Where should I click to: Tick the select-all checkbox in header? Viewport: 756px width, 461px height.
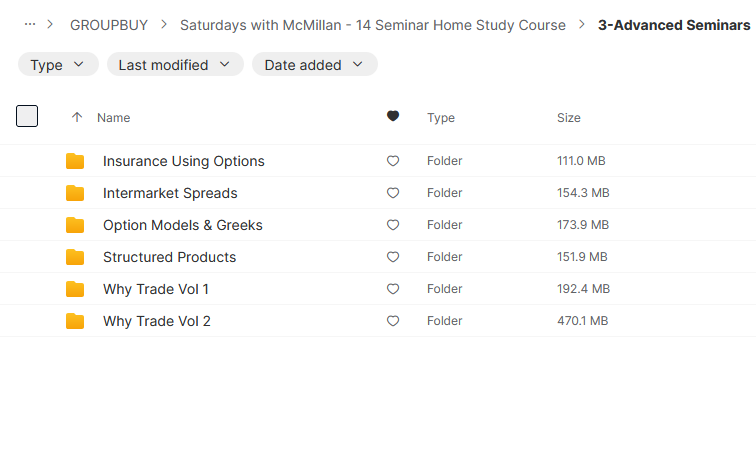click(27, 116)
